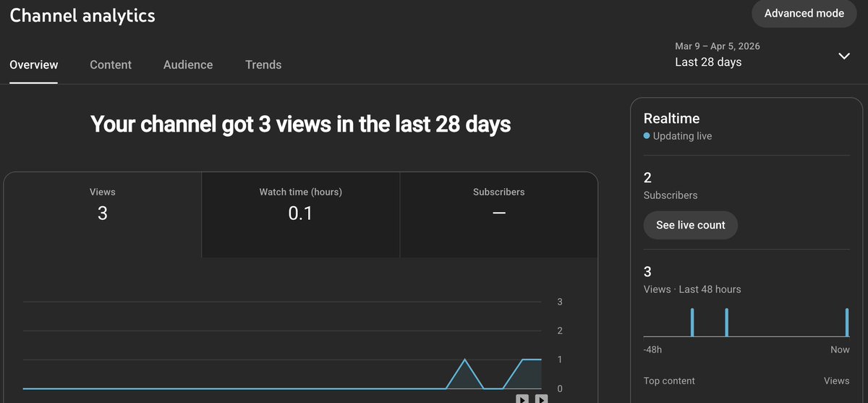
Task: Switch to the Overview tab
Action: 34,64
